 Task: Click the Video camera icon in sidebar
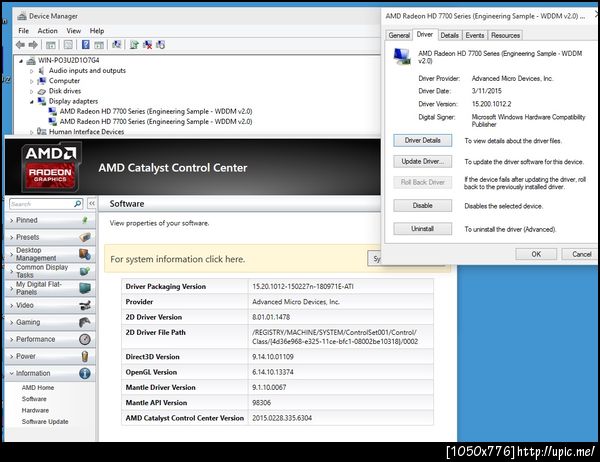coord(85,305)
